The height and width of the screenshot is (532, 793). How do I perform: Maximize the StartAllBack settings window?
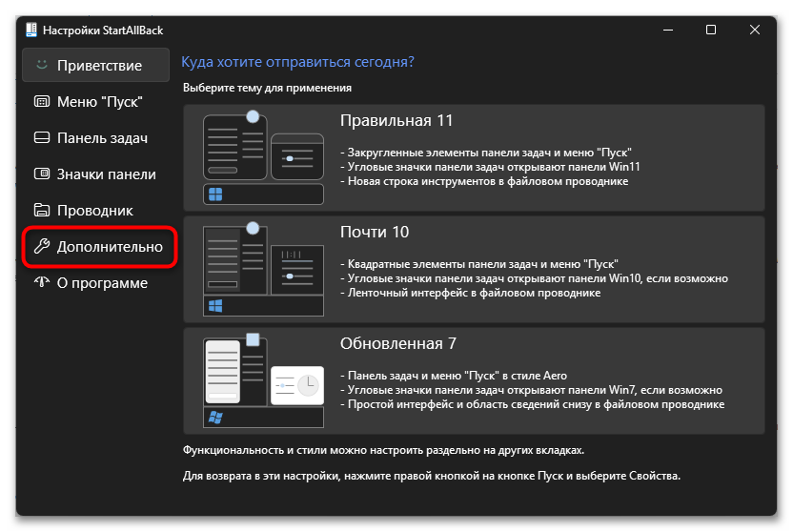pos(711,30)
